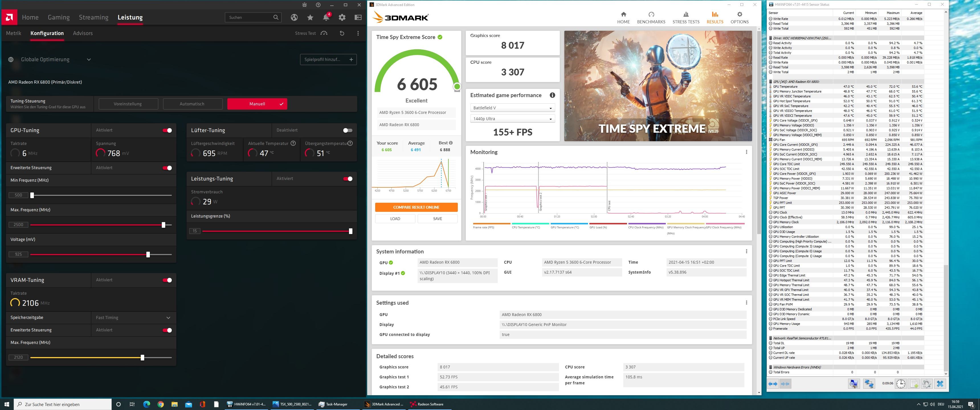
Task: Toggle Leistungs-Tuning switch
Action: [x=348, y=179]
